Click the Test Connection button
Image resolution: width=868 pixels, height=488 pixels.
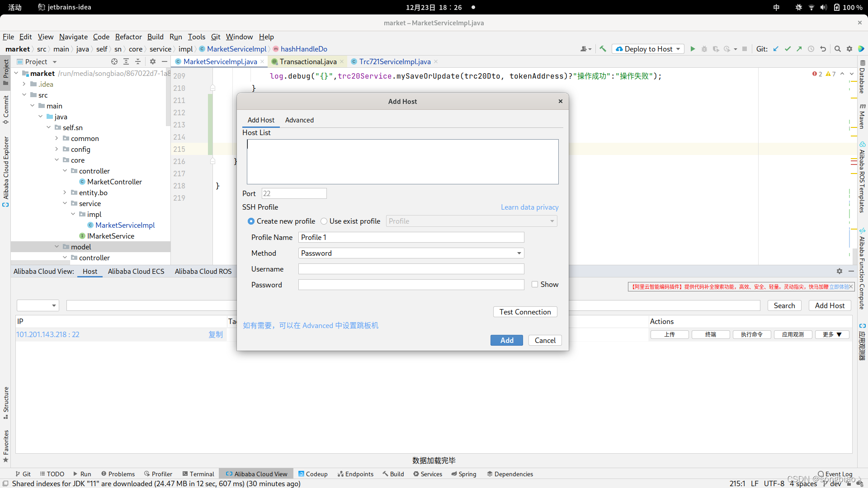[524, 312]
